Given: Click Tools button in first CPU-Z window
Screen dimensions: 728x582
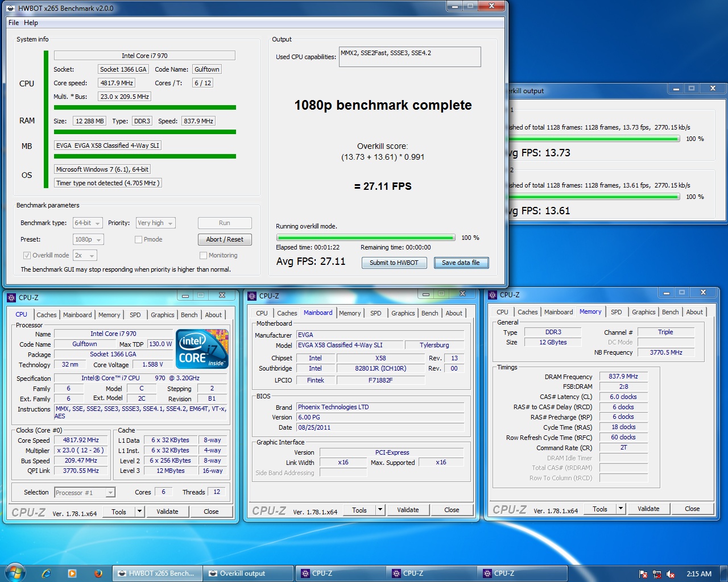Looking at the screenshot, I should pos(119,512).
